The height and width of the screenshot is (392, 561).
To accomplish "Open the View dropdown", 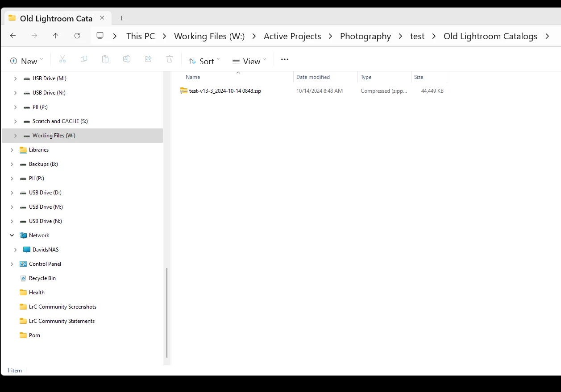I will pyautogui.click(x=249, y=61).
